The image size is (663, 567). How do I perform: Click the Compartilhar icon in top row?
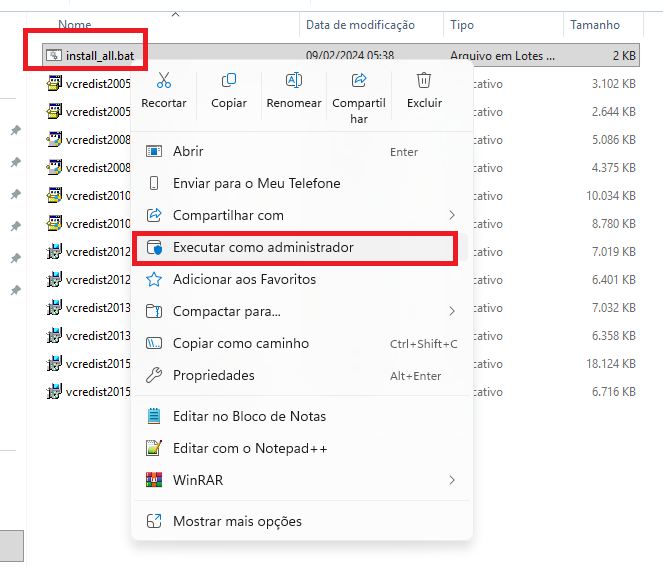359,81
